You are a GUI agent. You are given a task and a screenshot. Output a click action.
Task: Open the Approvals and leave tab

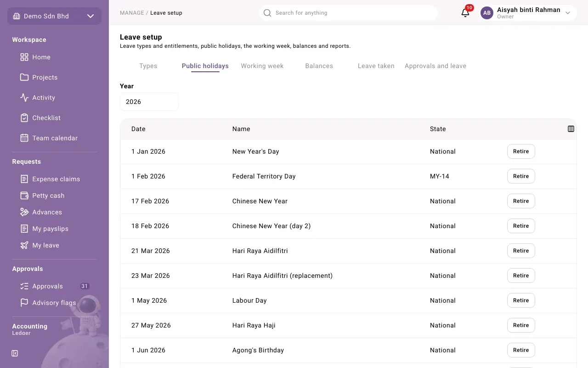point(435,66)
